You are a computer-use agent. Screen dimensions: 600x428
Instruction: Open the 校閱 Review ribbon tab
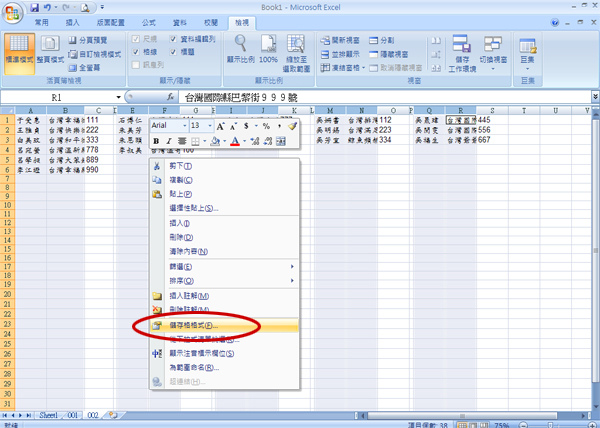[211, 23]
